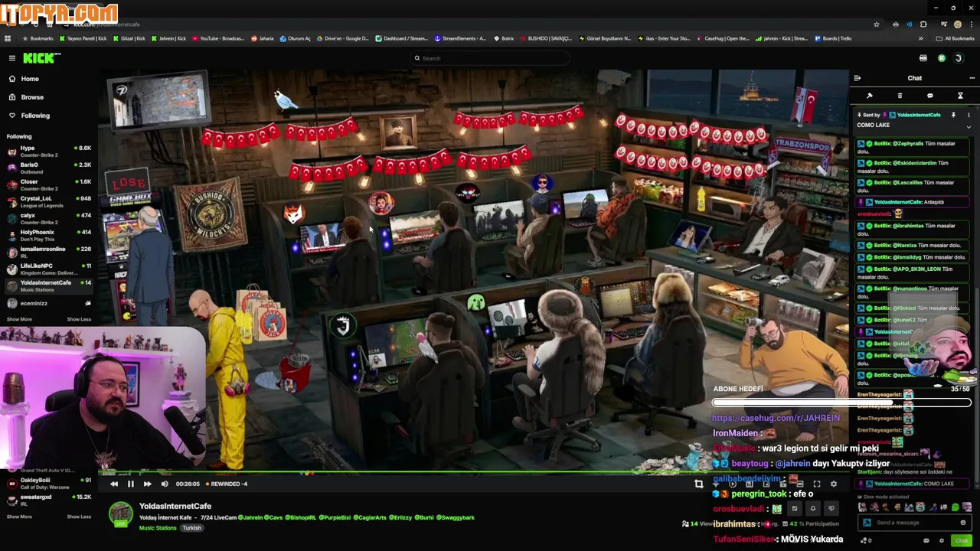The image size is (980, 551).
Task: Open Closer channel in Following list
Action: click(47, 184)
